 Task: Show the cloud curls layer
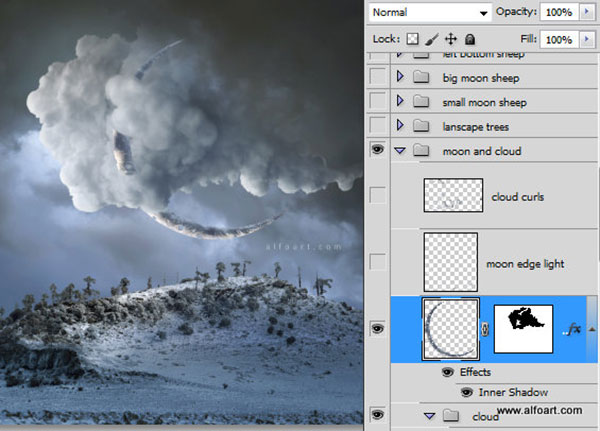pyautogui.click(x=378, y=195)
